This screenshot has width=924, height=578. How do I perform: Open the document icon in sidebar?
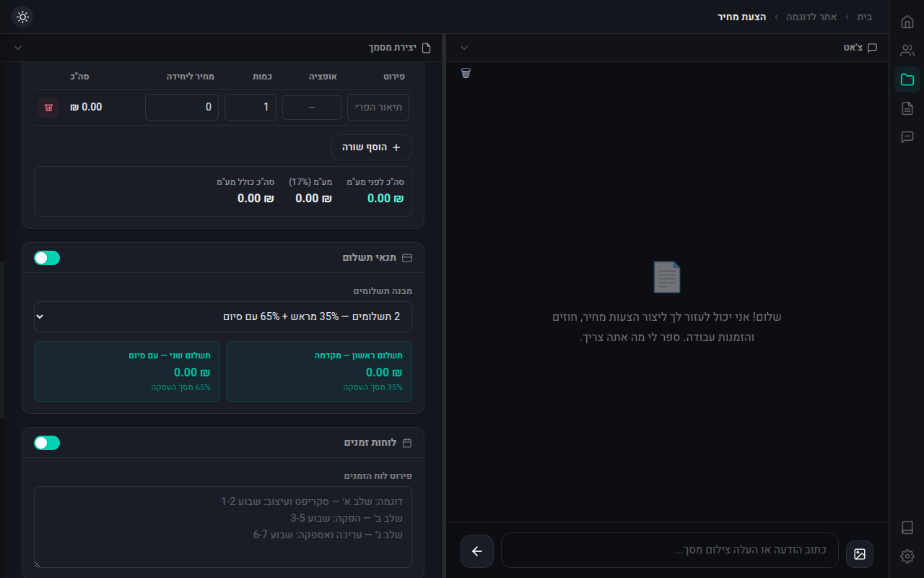(907, 108)
